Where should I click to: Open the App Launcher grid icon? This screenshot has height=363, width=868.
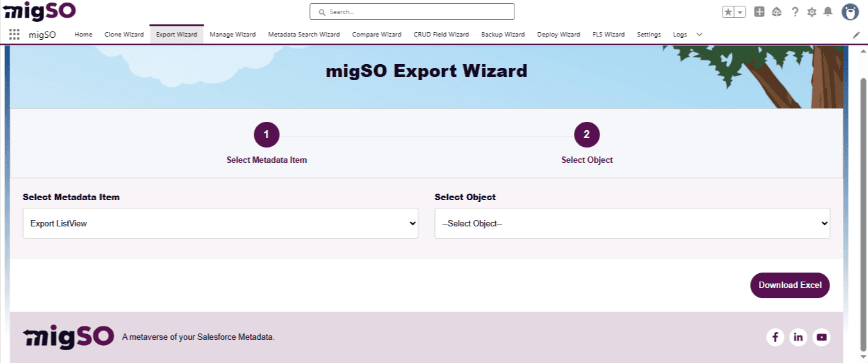click(14, 35)
